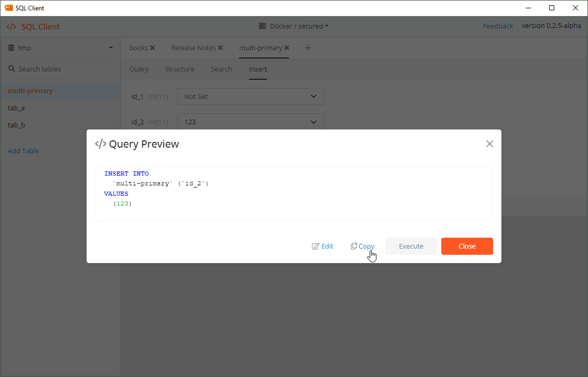Close the books tab using its X
588x377 pixels.
[152, 48]
